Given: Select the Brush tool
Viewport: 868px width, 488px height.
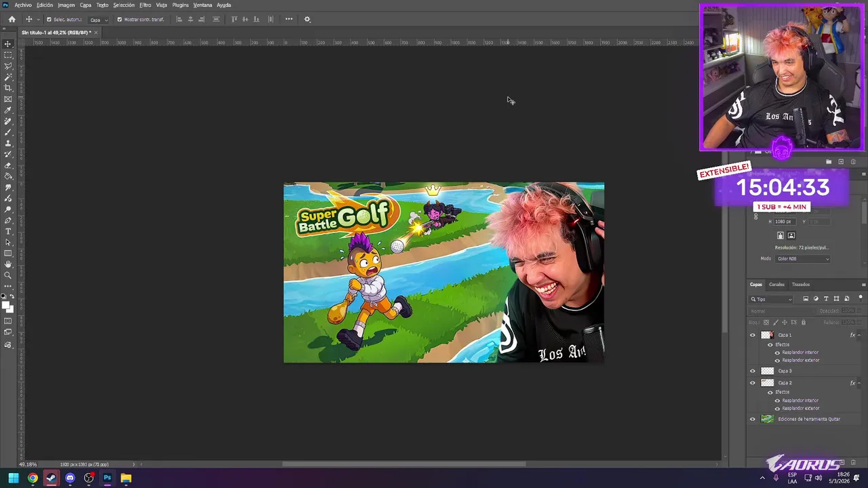Looking at the screenshot, I should coord(8,132).
